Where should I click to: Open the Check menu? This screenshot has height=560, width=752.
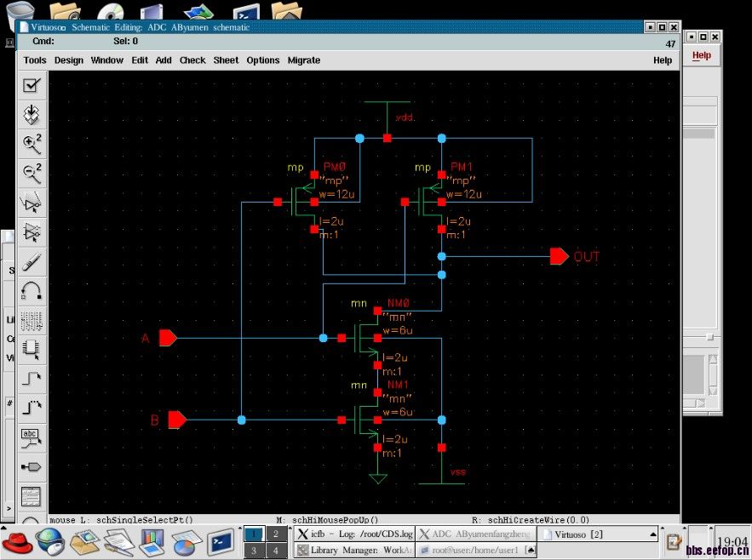point(192,60)
